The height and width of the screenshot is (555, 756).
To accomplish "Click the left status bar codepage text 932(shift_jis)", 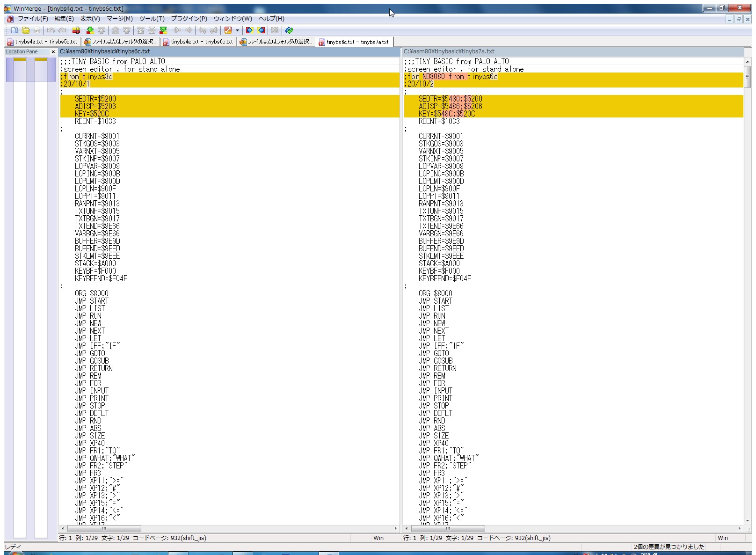I will tap(188, 538).
